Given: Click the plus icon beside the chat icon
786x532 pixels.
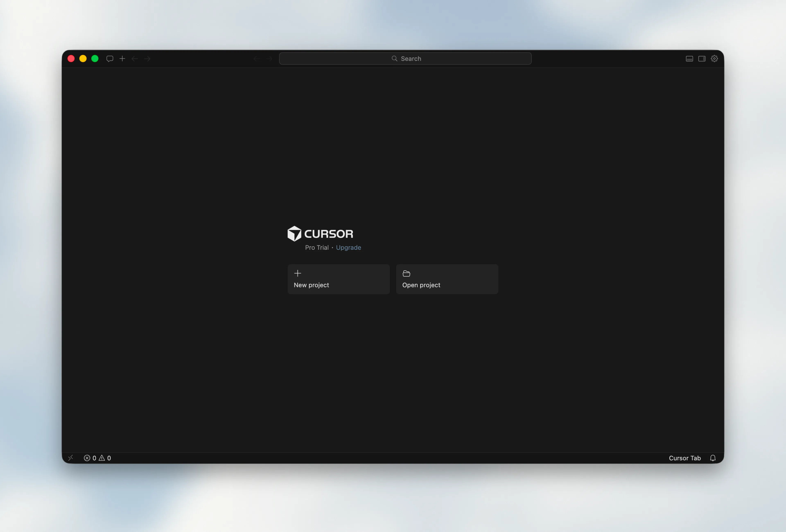Looking at the screenshot, I should tap(122, 59).
